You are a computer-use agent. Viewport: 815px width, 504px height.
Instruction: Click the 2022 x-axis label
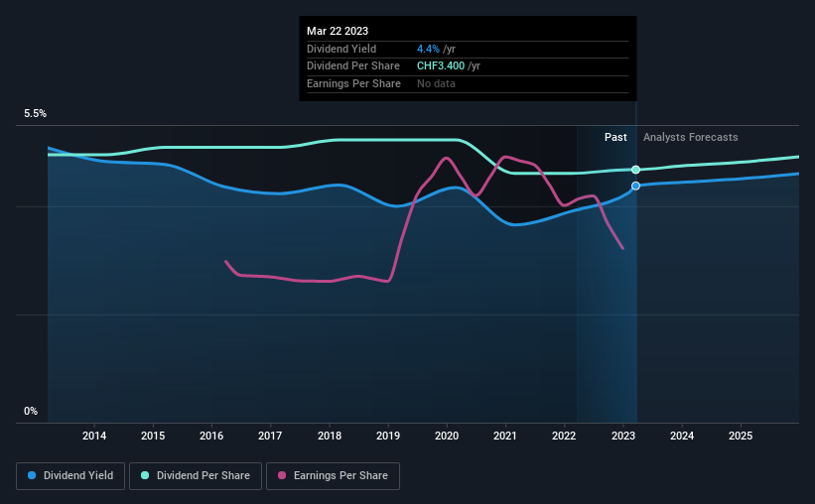[564, 436]
